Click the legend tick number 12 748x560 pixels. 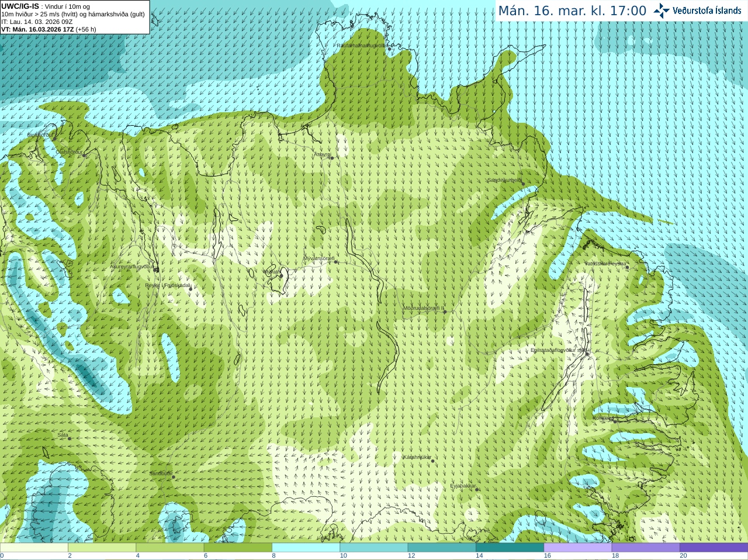(411, 556)
